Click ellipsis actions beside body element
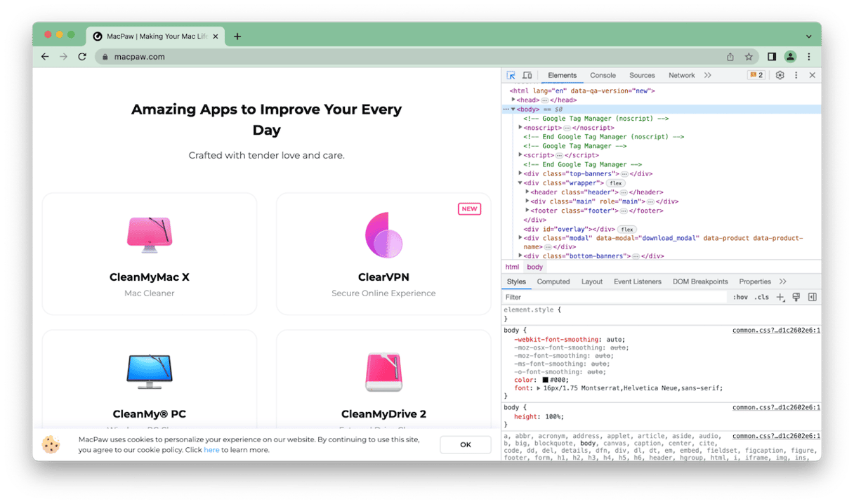Viewport: 854px width, 504px height. [506, 110]
